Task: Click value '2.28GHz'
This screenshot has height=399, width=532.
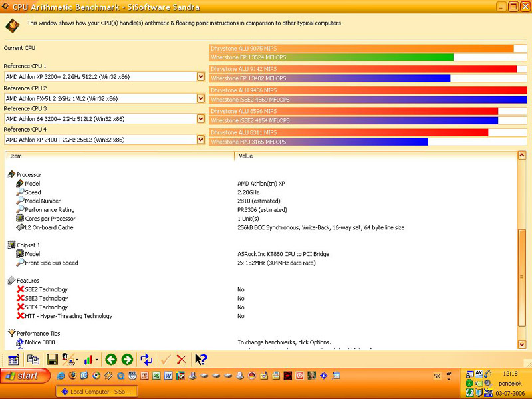Action: pyautogui.click(x=248, y=192)
